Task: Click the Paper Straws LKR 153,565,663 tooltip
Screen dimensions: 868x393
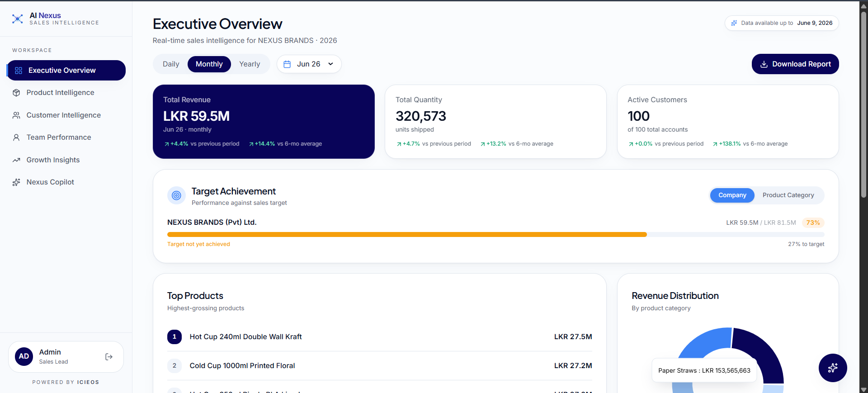Action: click(x=704, y=370)
